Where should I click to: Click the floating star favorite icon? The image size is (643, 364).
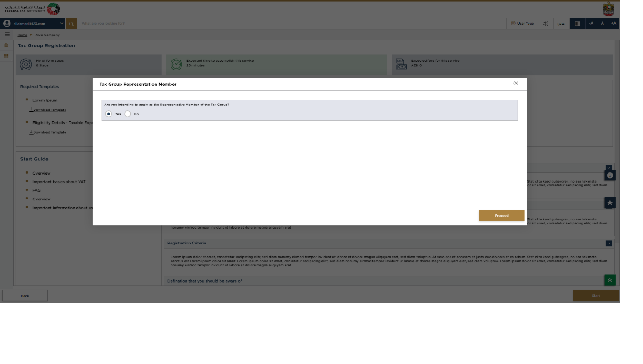[610, 203]
